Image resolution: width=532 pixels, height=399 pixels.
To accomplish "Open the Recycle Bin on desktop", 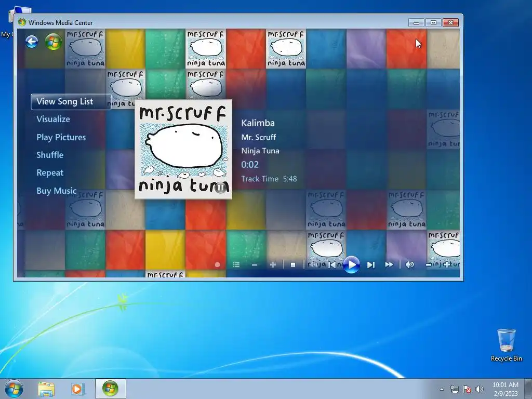I will pyautogui.click(x=506, y=345).
